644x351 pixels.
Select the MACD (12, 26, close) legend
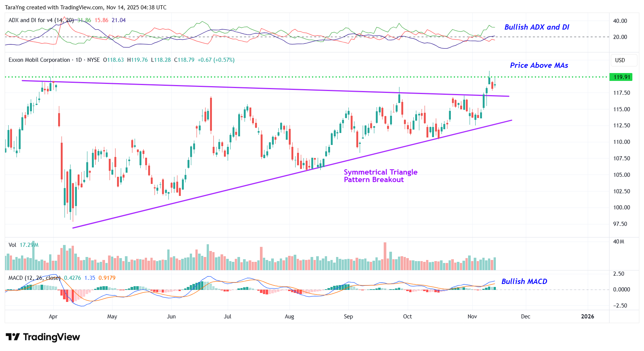tap(34, 278)
